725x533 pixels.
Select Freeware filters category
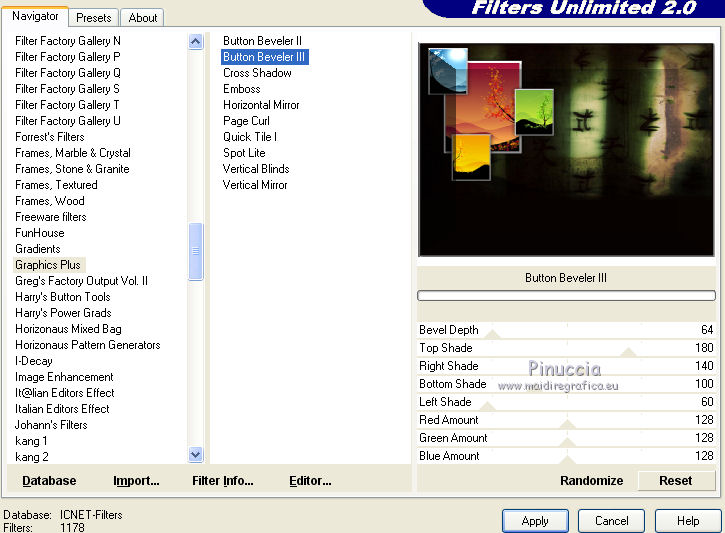50,217
